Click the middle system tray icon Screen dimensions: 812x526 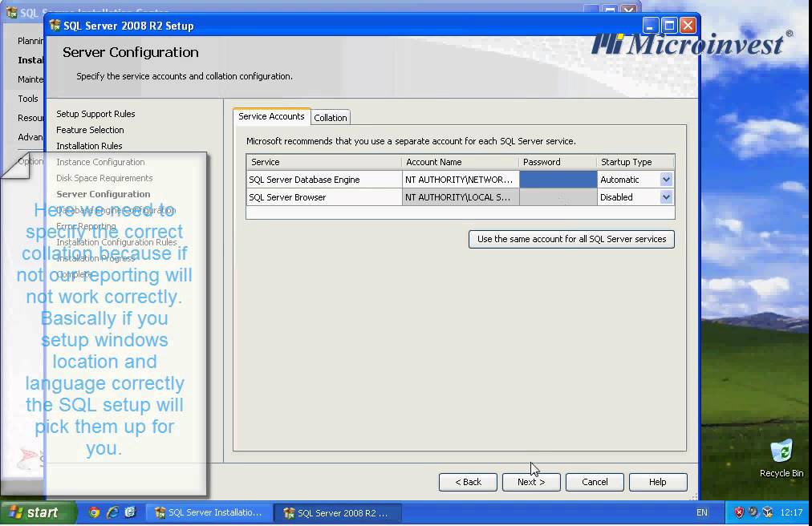tap(753, 512)
